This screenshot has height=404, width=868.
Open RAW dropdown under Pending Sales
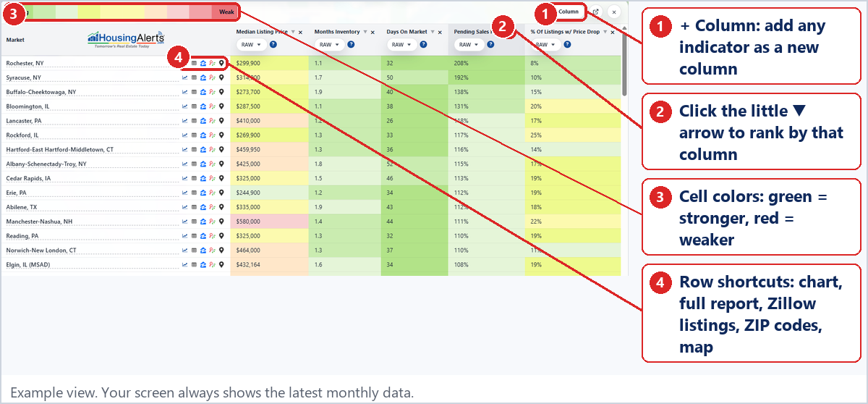pyautogui.click(x=469, y=44)
